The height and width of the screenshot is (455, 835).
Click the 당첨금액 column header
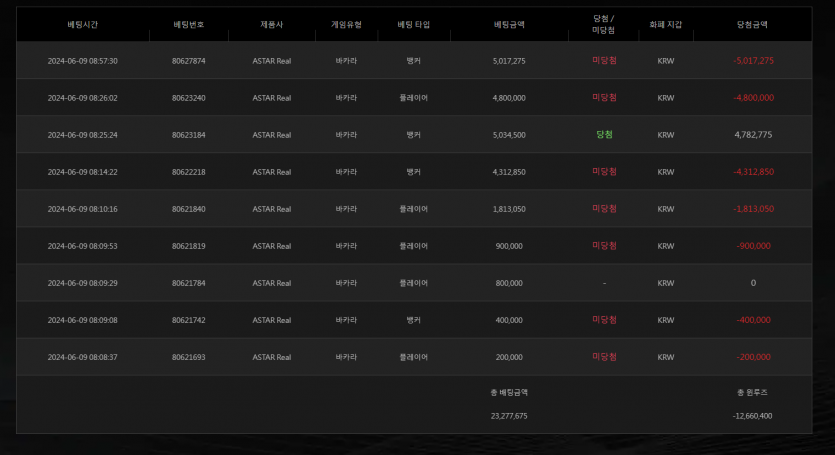(752, 25)
